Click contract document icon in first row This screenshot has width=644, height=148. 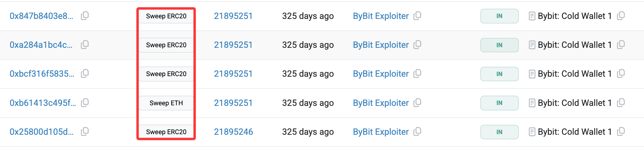point(532,16)
